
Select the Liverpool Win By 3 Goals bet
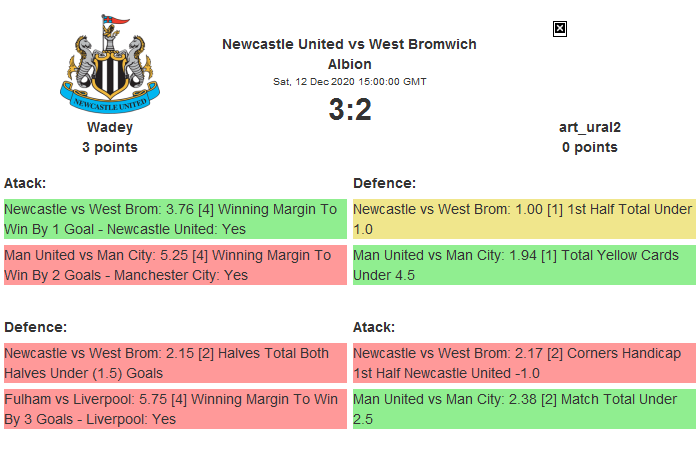[175, 409]
